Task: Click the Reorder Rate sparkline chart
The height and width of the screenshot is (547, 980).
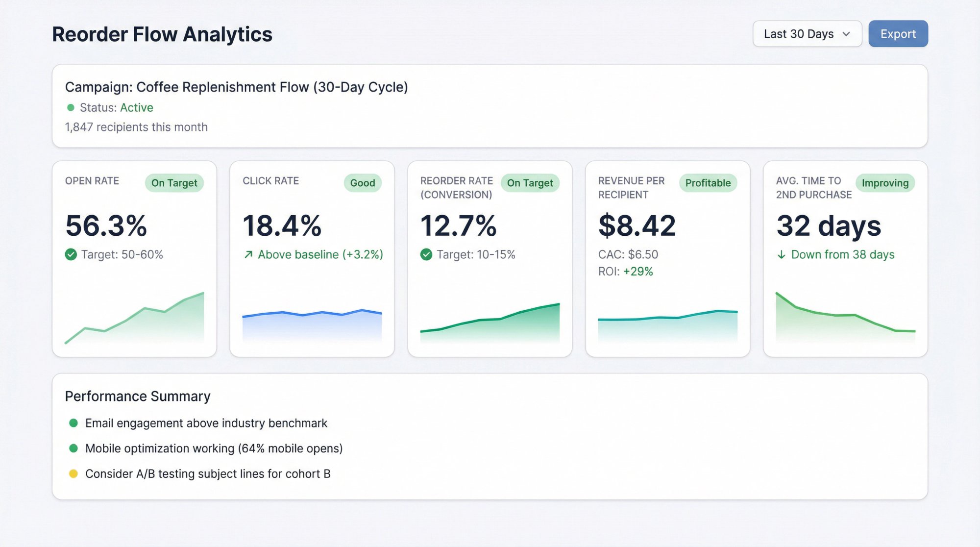Action: click(x=490, y=323)
